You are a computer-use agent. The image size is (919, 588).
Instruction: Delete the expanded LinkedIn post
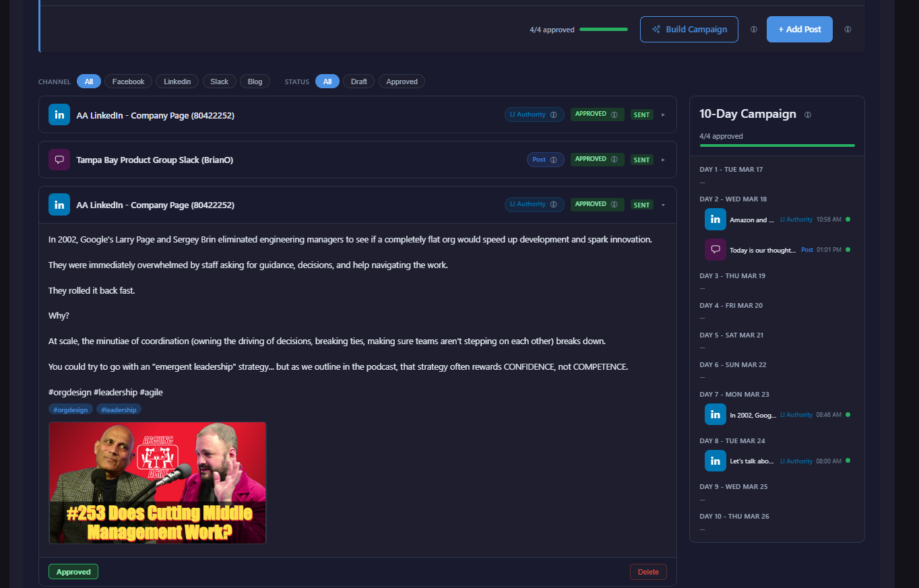click(x=648, y=572)
